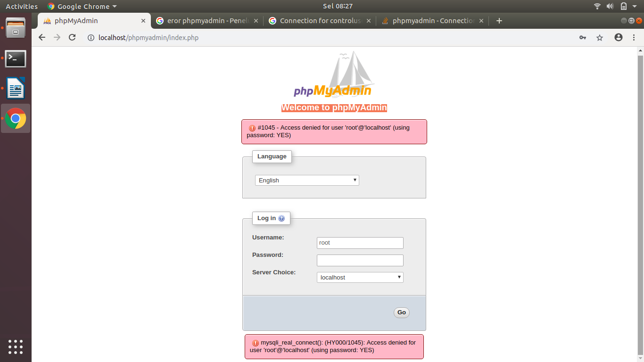Click the 'Password:' label
The width and height of the screenshot is (644, 362).
pos(268,255)
